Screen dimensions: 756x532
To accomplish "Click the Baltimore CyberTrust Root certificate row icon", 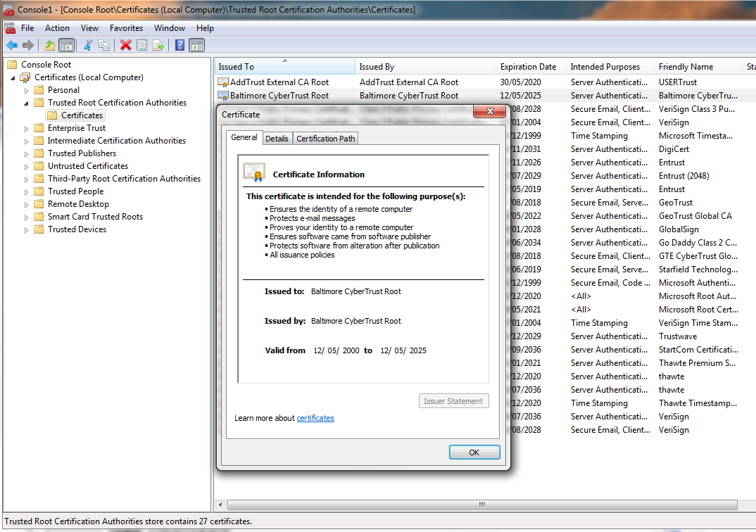I will [222, 96].
